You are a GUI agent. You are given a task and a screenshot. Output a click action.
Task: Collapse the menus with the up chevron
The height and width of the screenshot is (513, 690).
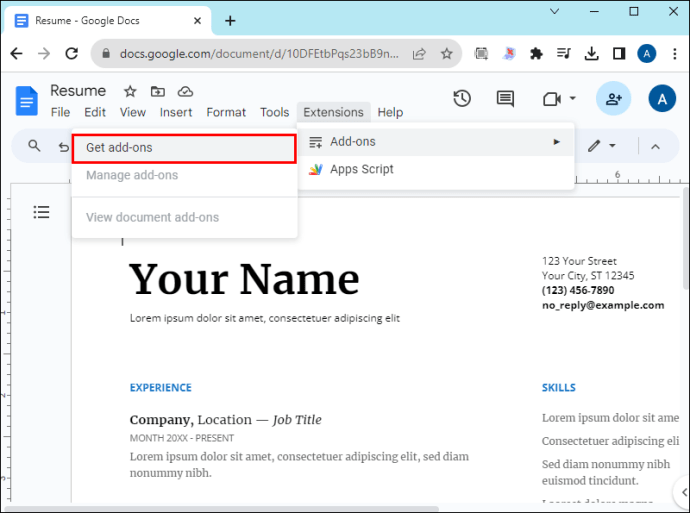(655, 147)
